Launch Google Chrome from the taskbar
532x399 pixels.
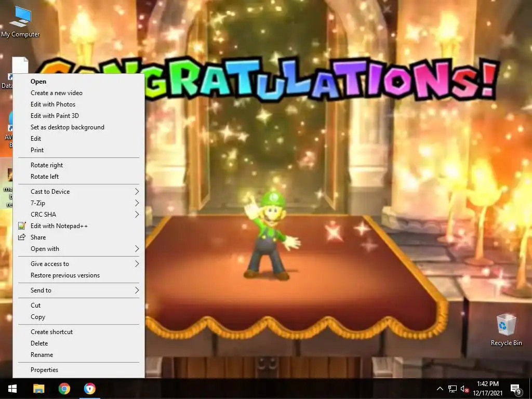click(64, 389)
